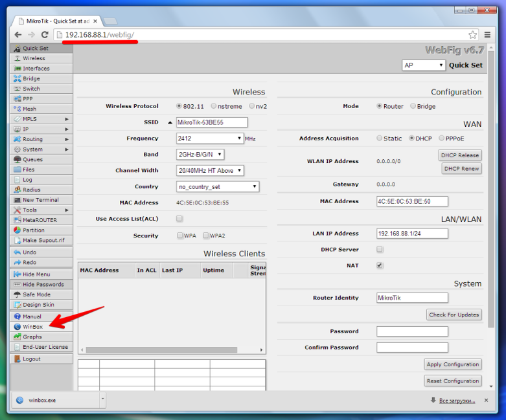The width and height of the screenshot is (506, 420).
Task: Click the Mesh sidebar icon
Action: 17,109
